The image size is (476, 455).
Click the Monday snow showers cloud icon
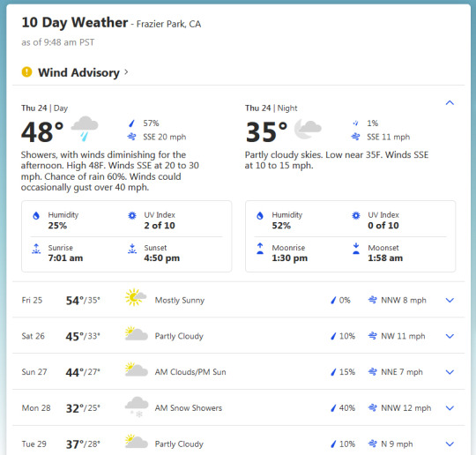[x=137, y=407]
